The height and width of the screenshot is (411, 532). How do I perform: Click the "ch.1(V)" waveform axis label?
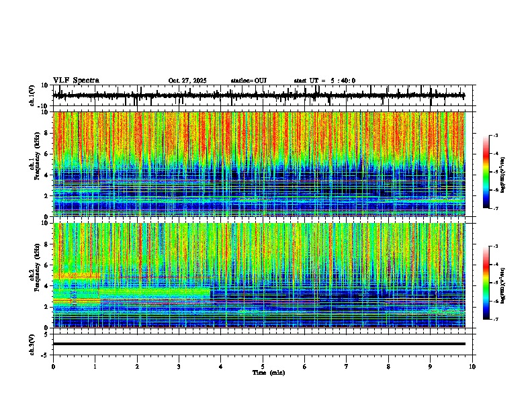pos(32,95)
